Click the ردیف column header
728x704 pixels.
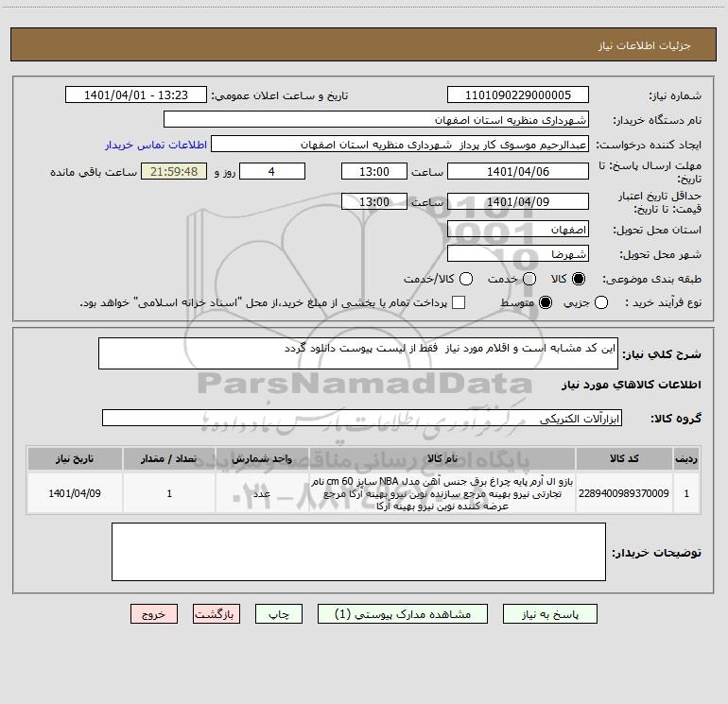tap(686, 459)
